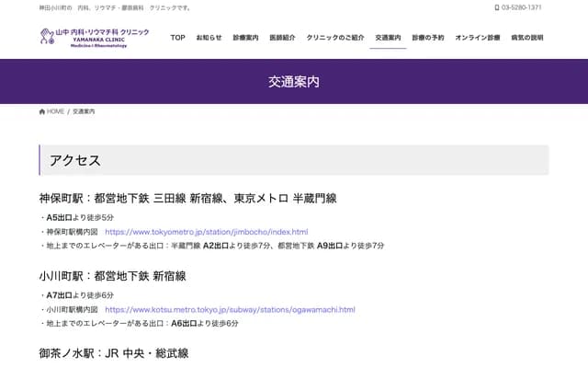Go to 診療案内 in the navigation
The height and width of the screenshot is (368, 588).
click(246, 38)
